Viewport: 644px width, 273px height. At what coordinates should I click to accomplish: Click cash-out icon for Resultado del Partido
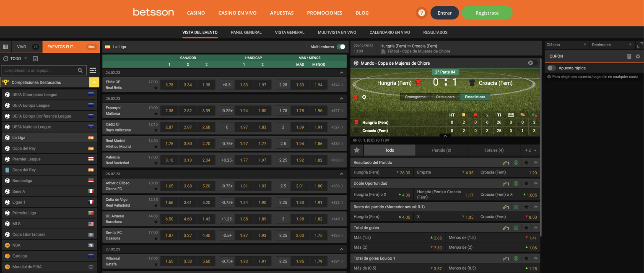click(x=516, y=163)
